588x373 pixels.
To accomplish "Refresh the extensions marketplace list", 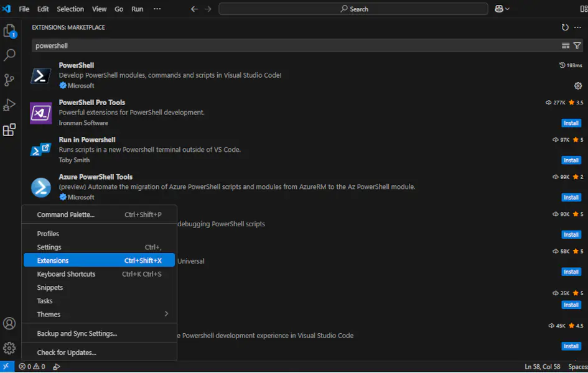I will click(565, 27).
